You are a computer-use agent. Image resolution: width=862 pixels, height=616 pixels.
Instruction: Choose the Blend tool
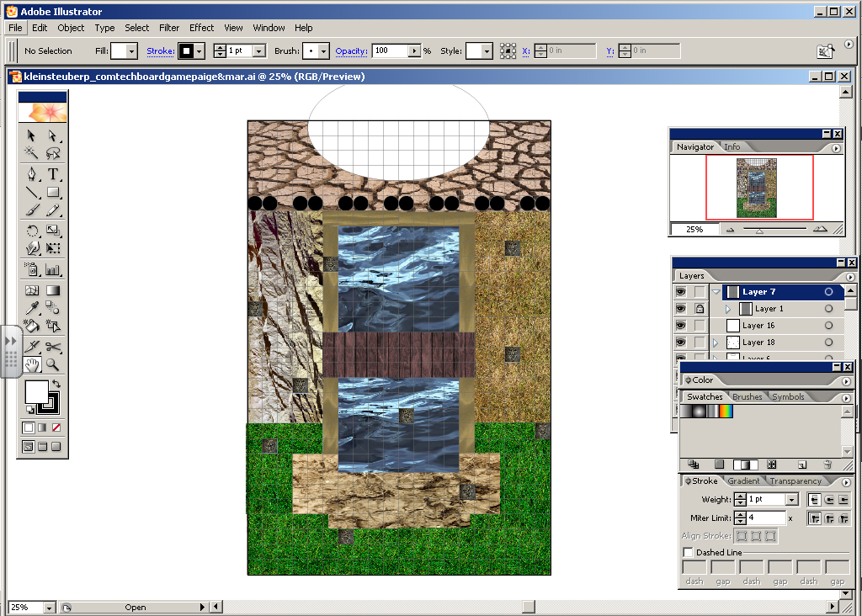(x=53, y=308)
